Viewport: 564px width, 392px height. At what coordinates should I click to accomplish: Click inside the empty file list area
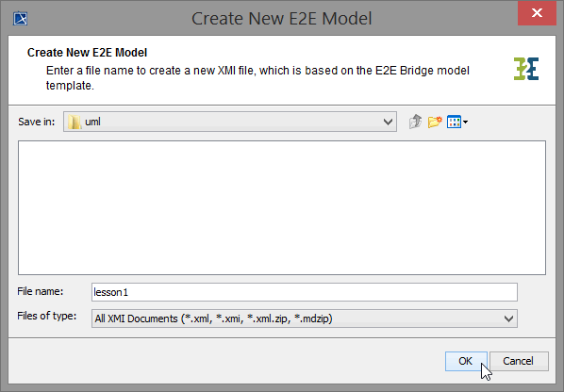point(282,207)
